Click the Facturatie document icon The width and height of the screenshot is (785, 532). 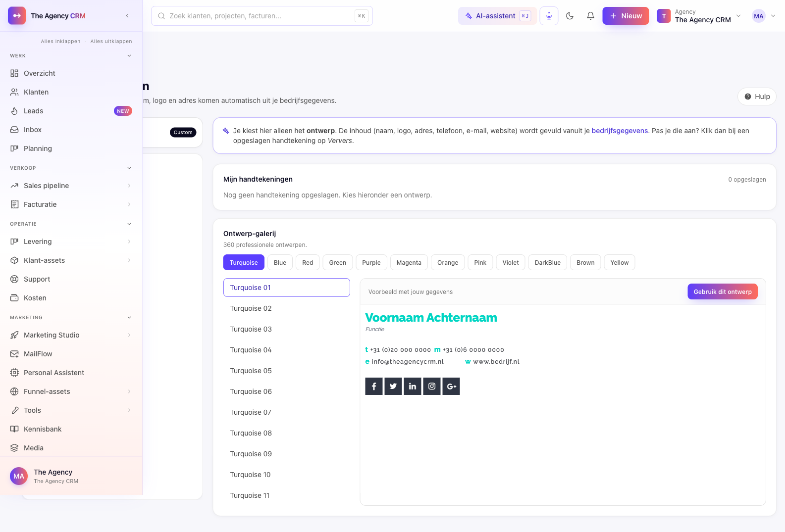coord(14,204)
